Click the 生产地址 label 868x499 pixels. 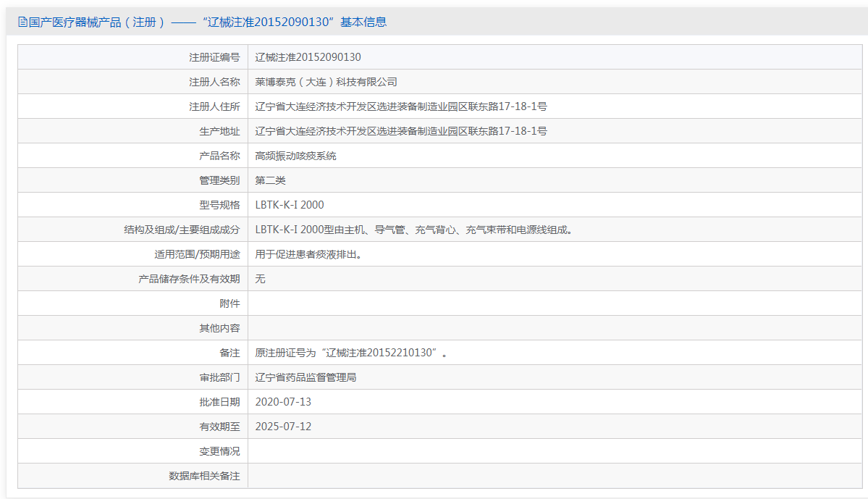(x=220, y=131)
